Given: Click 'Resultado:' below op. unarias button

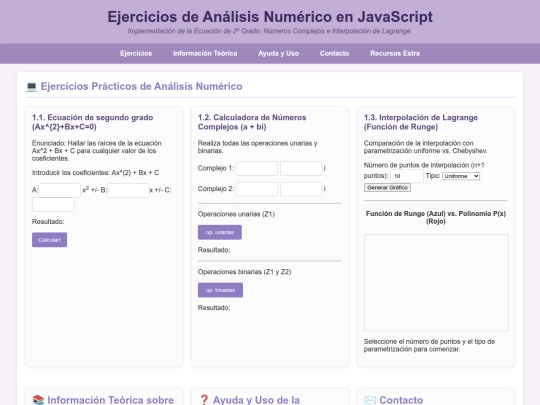Looking at the screenshot, I should tap(214, 250).
